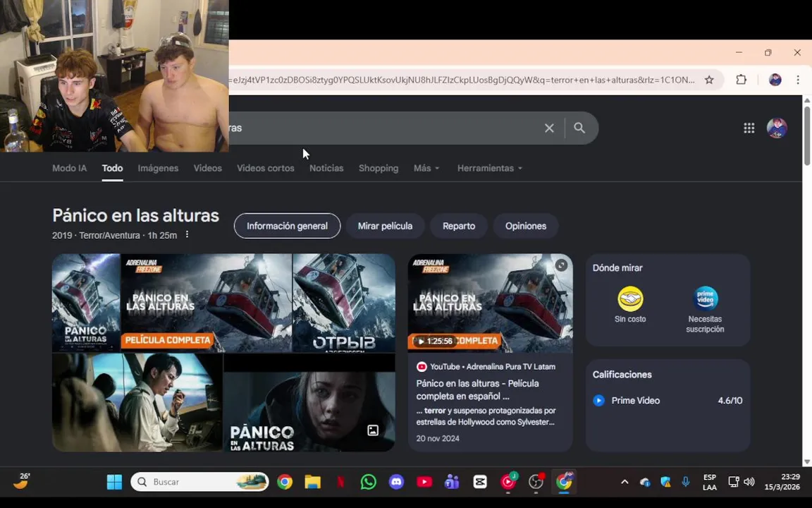Open the red music app with green badge
This screenshot has height=508, width=812.
[508, 482]
